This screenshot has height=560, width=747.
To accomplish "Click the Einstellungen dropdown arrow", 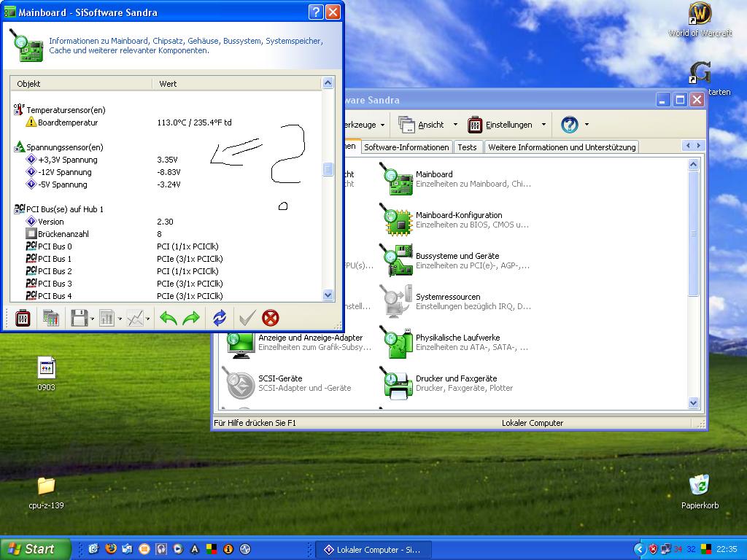I will click(x=543, y=125).
